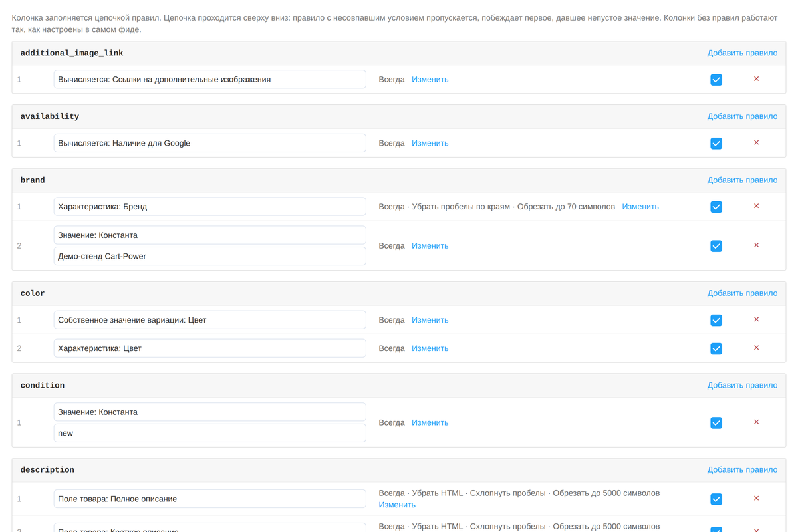
Task: Delete the "Собственное значение вариации: Цвет" rule
Action: click(756, 319)
